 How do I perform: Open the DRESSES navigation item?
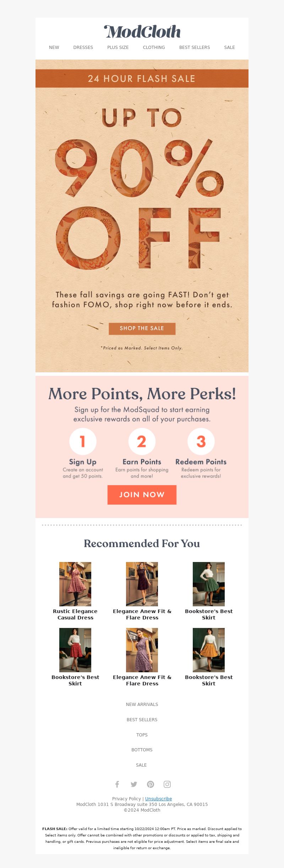point(83,48)
